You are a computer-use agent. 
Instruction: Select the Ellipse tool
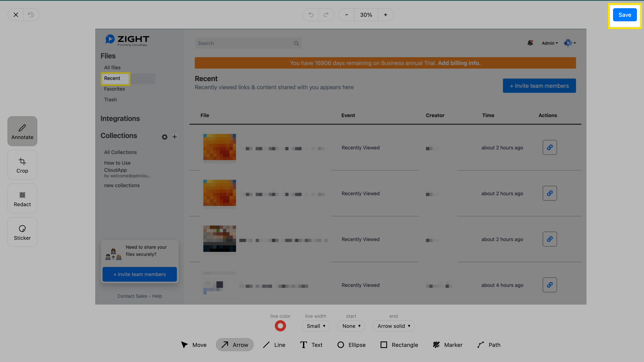click(x=351, y=345)
